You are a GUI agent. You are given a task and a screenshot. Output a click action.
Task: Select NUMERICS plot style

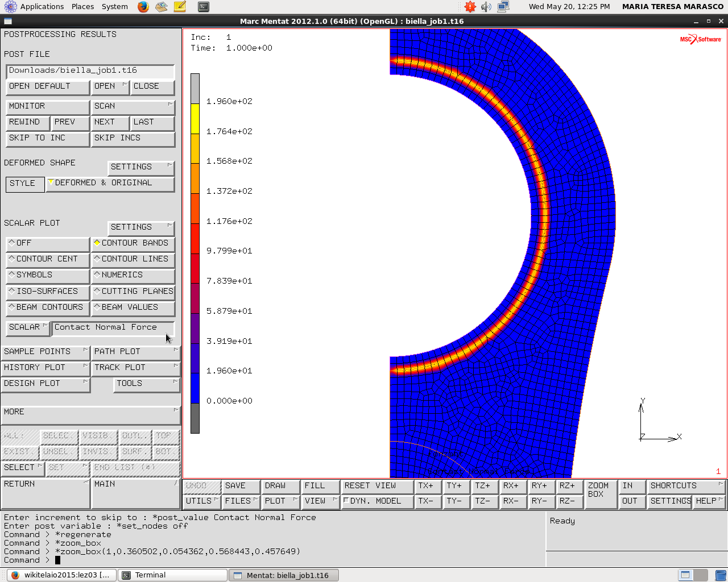(x=133, y=275)
